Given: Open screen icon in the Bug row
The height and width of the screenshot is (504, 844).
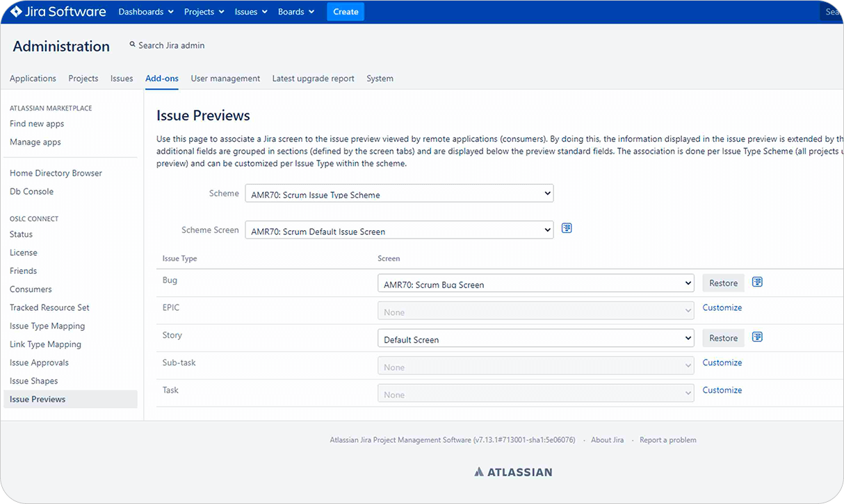Looking at the screenshot, I should 758,282.
